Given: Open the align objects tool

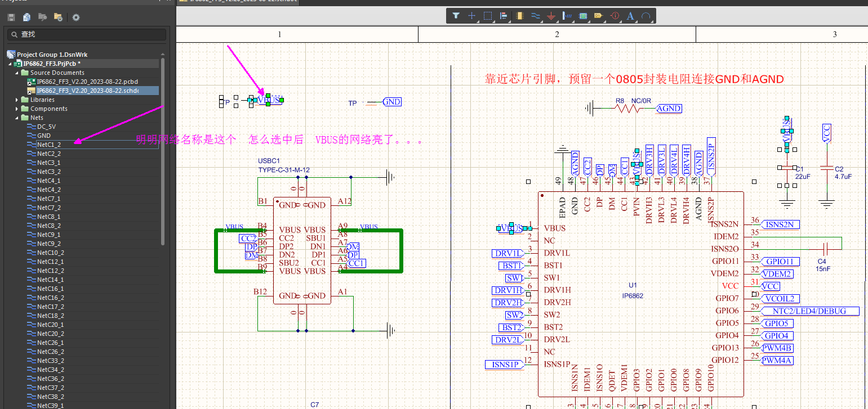Looking at the screenshot, I should [x=504, y=16].
